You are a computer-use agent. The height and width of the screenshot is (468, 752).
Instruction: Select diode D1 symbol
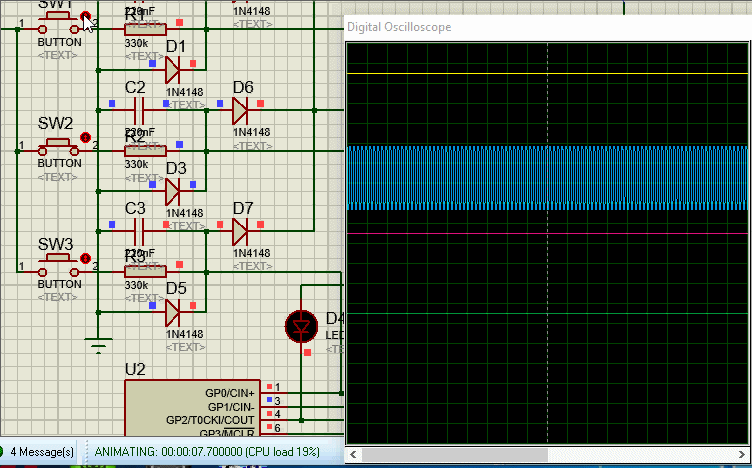[173, 70]
